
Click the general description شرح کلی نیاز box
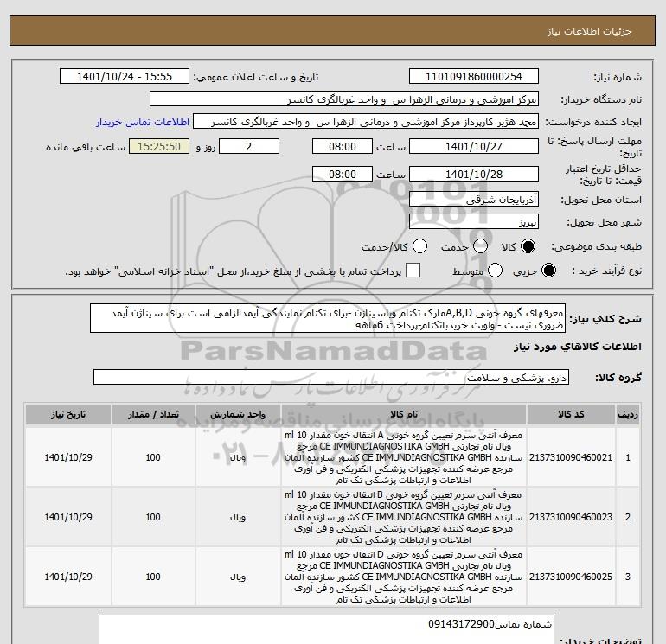(x=328, y=318)
